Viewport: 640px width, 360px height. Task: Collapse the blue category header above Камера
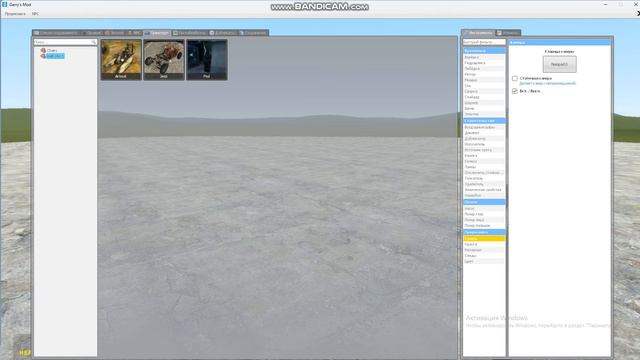[x=484, y=232]
